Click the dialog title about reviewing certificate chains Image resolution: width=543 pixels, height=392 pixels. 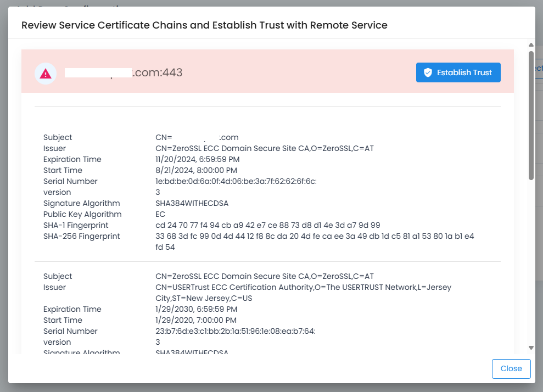[204, 25]
